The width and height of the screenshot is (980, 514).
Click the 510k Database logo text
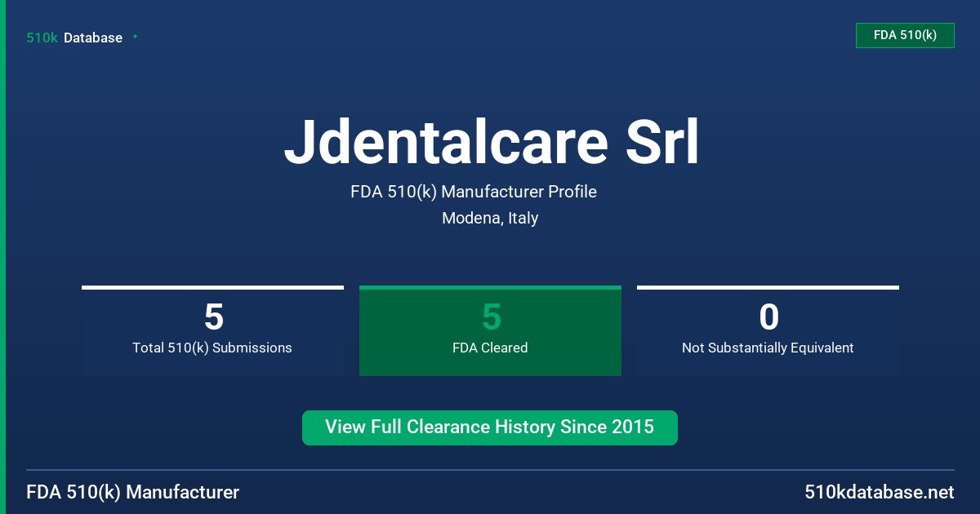tap(74, 38)
